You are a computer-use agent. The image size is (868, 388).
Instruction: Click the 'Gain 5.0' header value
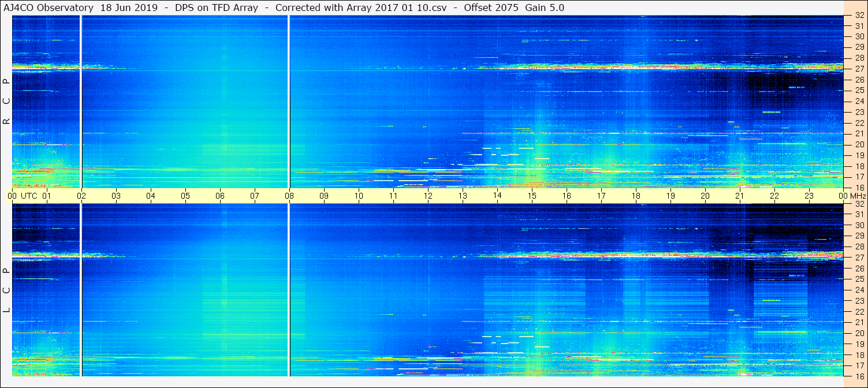(544, 8)
